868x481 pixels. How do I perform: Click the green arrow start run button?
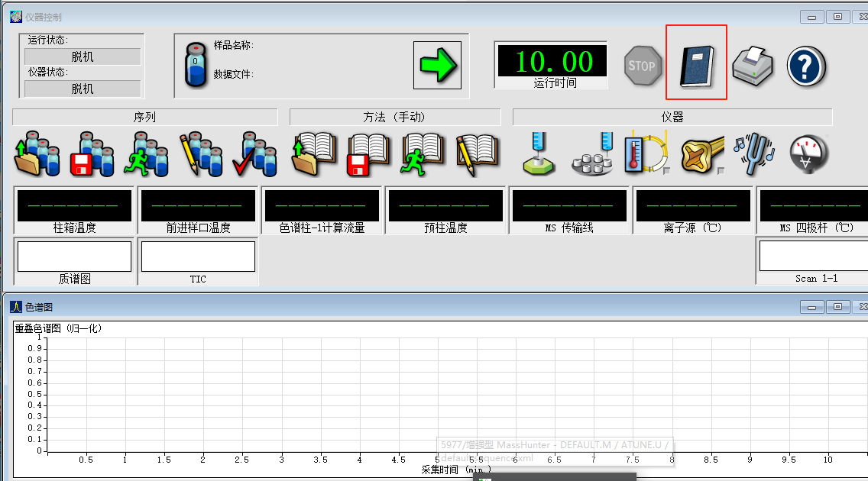(438, 65)
